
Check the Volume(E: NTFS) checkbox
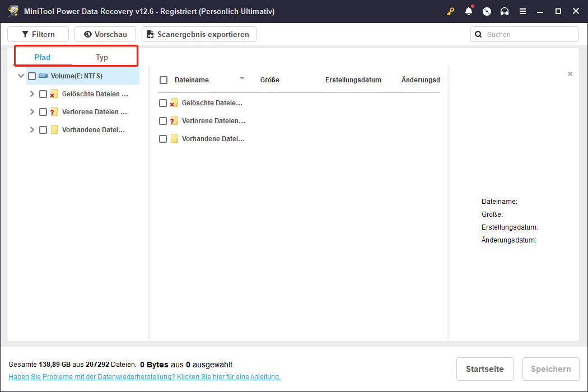32,76
